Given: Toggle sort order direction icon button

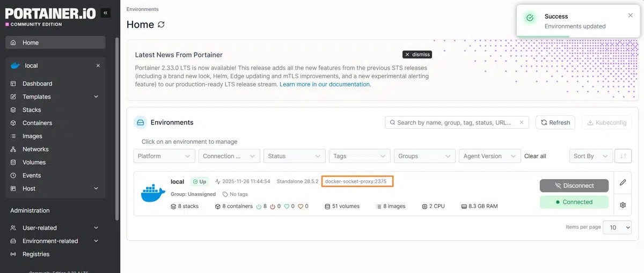Looking at the screenshot, I should pos(623,156).
